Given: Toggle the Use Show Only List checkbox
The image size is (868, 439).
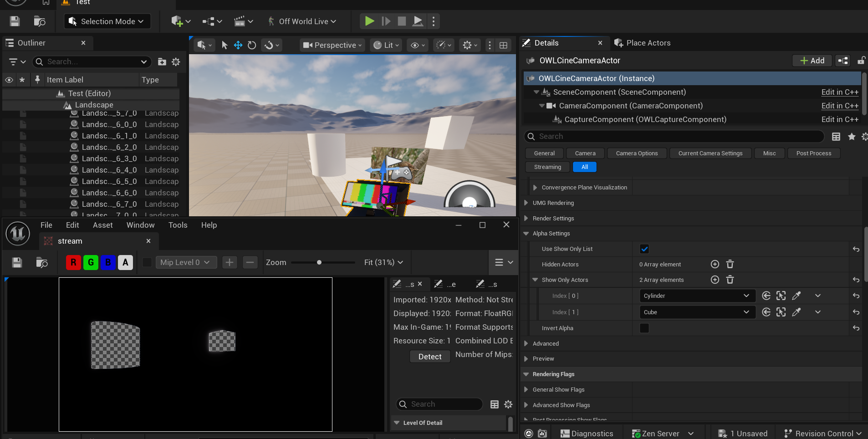Looking at the screenshot, I should [x=644, y=249].
